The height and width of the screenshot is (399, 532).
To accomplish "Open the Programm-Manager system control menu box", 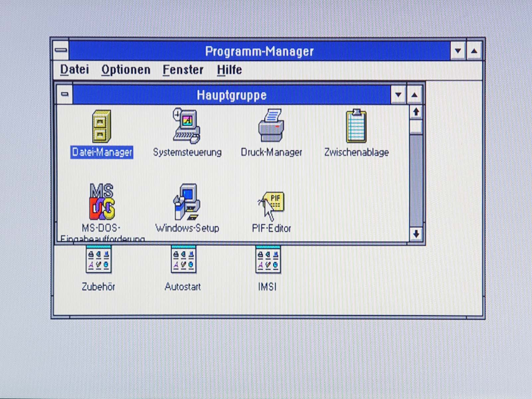I will point(61,51).
